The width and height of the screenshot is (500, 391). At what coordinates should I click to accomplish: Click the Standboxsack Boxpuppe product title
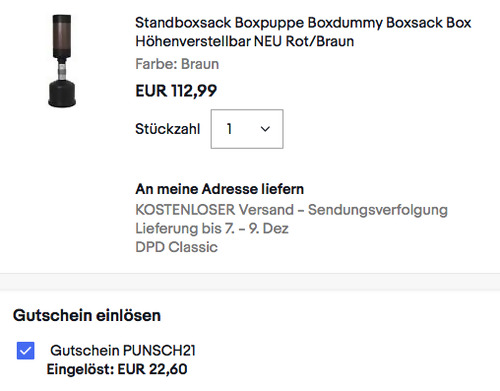[303, 32]
